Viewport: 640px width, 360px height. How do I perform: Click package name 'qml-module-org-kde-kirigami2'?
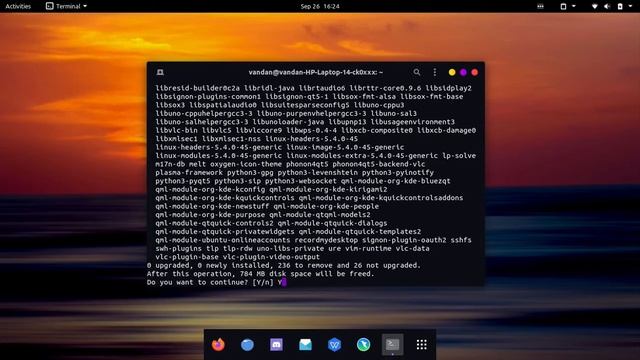[328, 189]
